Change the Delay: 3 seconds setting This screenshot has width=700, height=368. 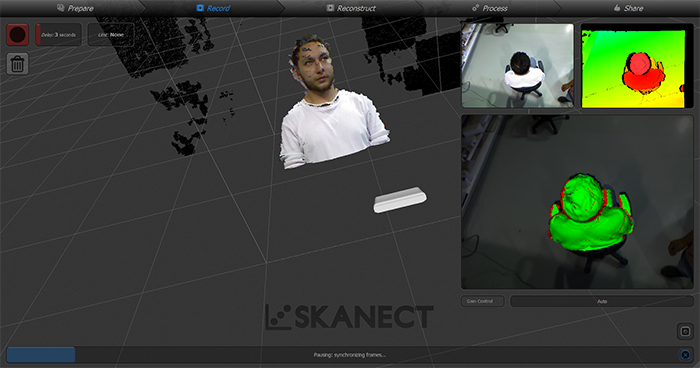click(x=58, y=35)
